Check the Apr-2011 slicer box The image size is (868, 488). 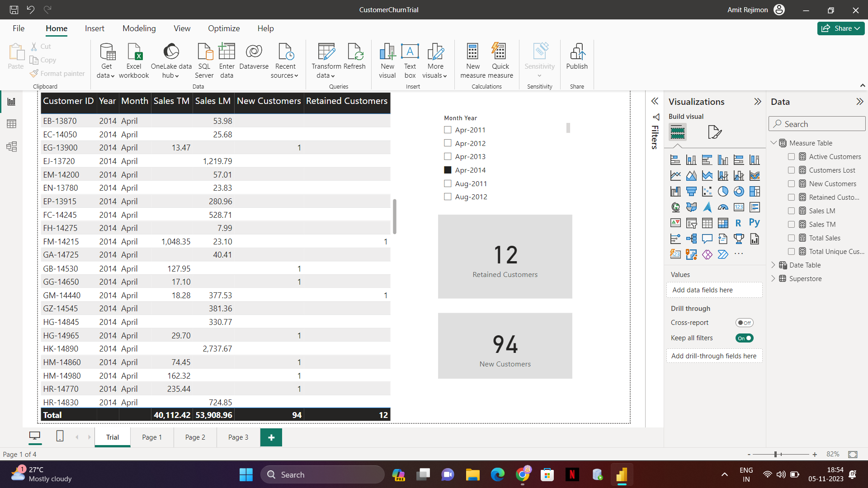tap(448, 130)
